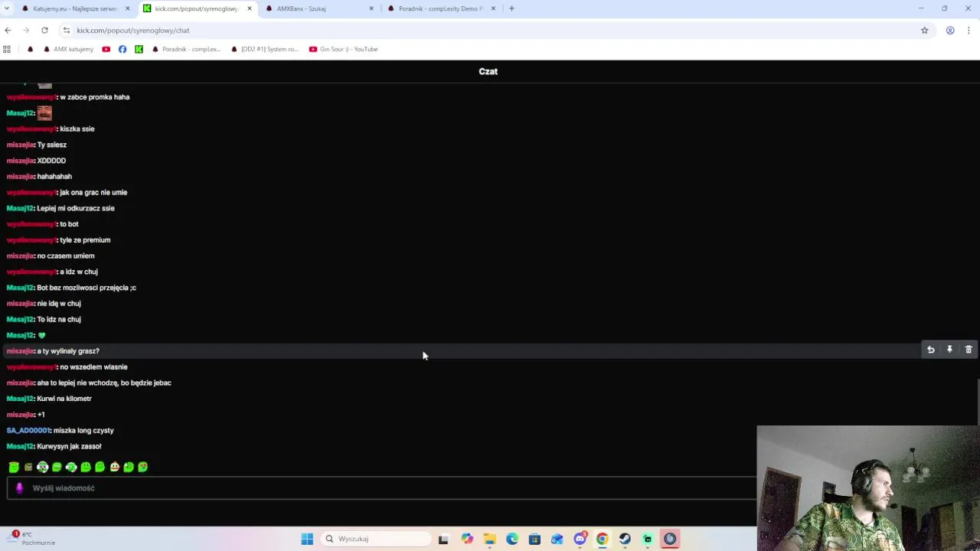Open Kick bookmark icon
The width and height of the screenshot is (980, 551).
(139, 49)
